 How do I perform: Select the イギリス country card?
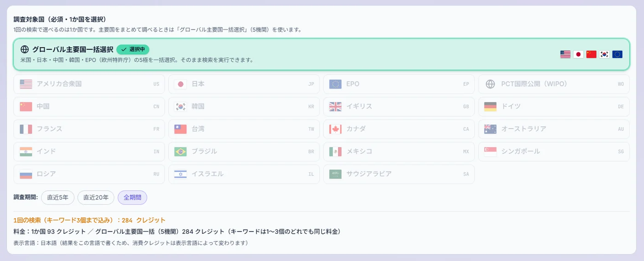click(x=399, y=107)
